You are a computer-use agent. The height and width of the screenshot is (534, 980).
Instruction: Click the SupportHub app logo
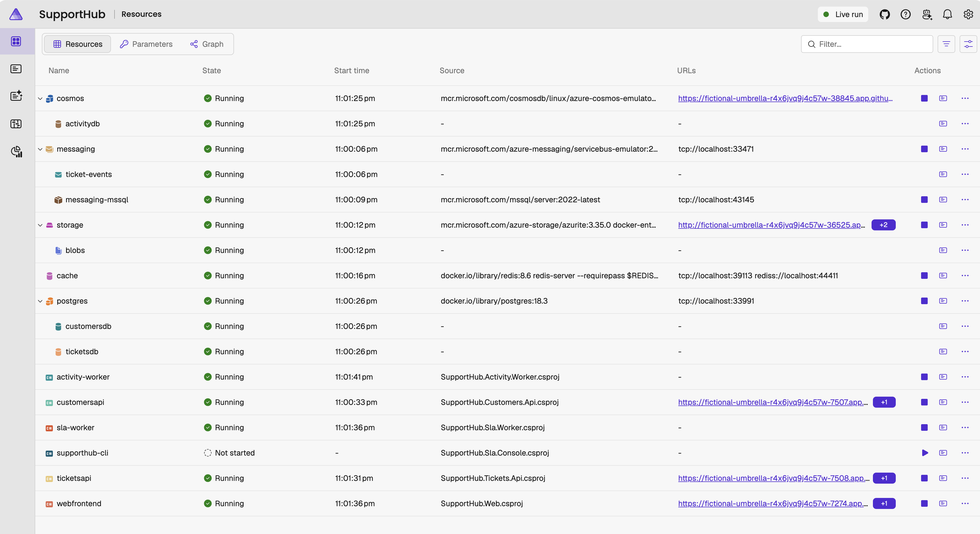coord(16,14)
